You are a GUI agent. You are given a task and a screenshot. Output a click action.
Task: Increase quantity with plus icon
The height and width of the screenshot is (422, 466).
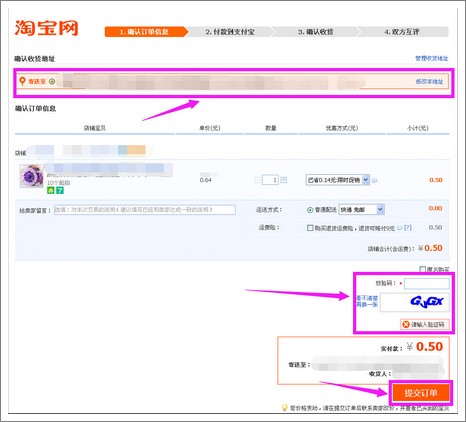tap(284, 180)
